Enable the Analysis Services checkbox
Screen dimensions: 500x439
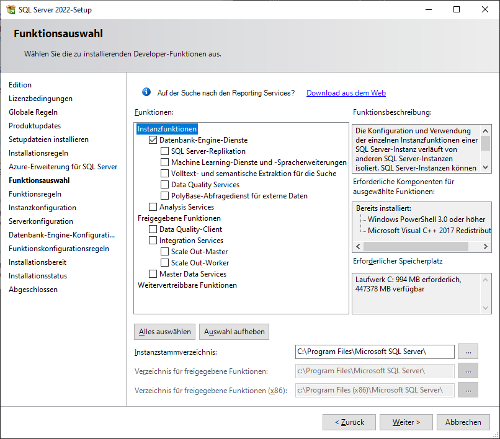[x=153, y=207]
